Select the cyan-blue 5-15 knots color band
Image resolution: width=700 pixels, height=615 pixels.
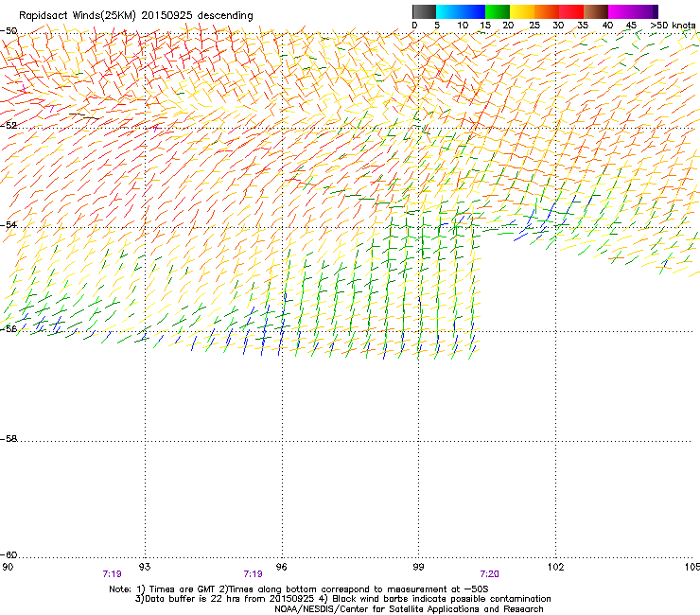point(461,11)
